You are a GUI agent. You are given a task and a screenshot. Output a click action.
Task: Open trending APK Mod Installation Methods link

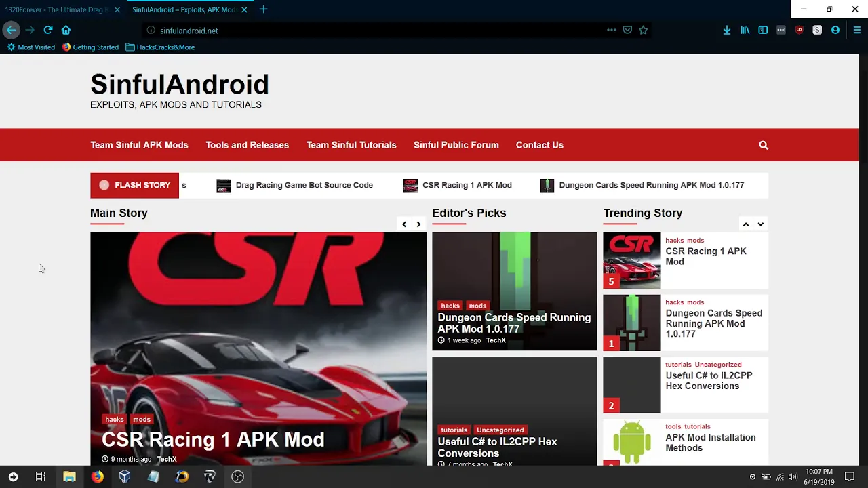coord(711,443)
